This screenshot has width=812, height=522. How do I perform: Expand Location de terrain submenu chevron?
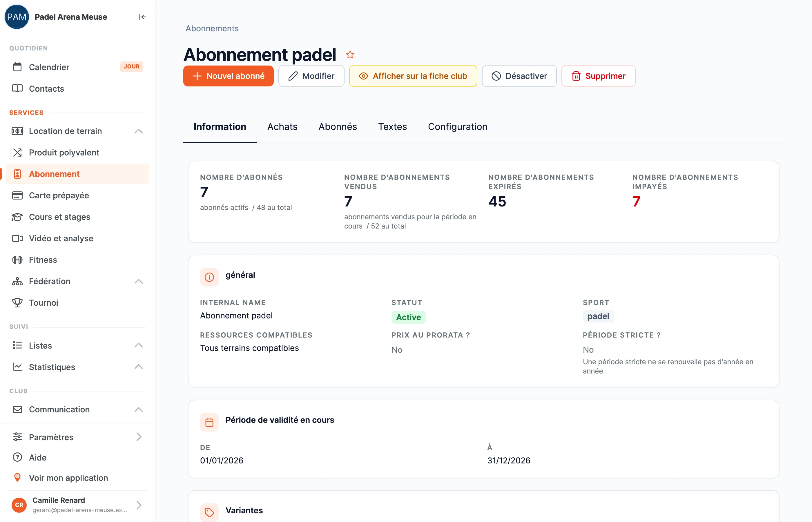coord(139,131)
